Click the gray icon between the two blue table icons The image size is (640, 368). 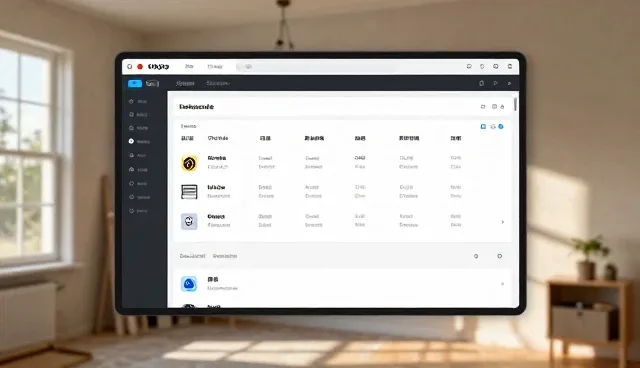click(x=493, y=126)
